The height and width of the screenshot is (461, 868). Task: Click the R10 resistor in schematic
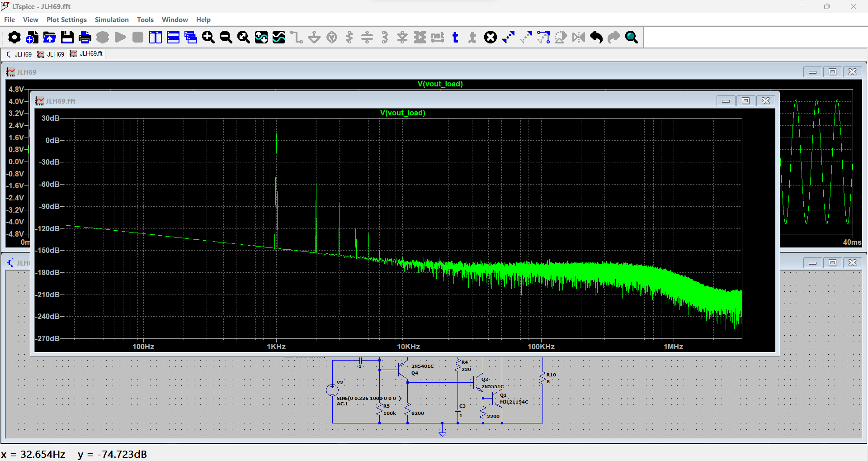click(543, 378)
